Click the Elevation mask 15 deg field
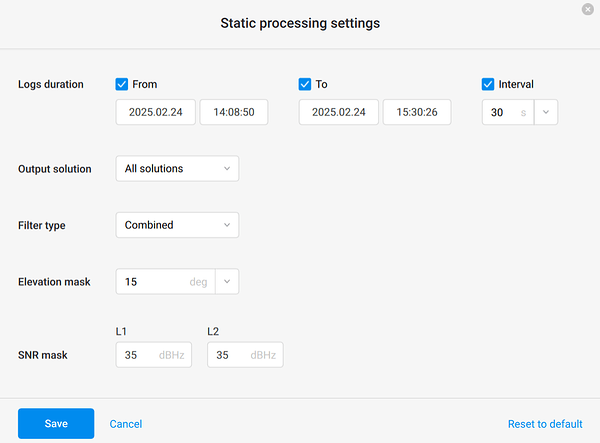Viewport: 600px width, 443px height. click(165, 282)
